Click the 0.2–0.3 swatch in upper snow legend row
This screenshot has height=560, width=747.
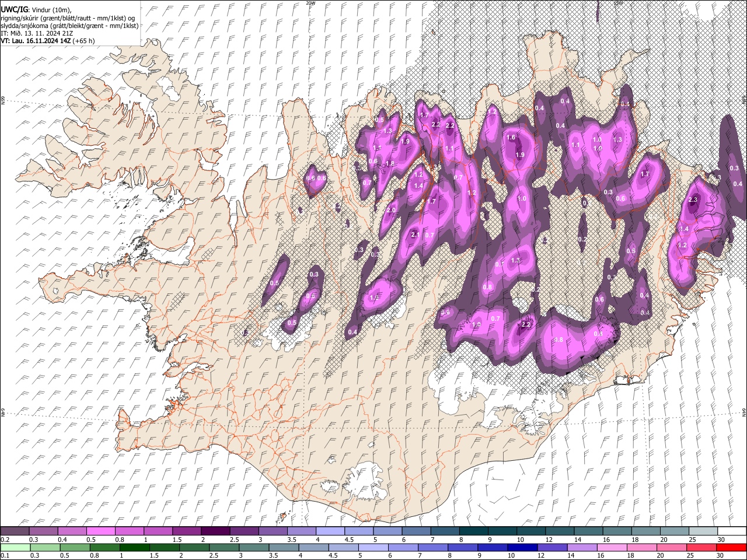[15, 531]
